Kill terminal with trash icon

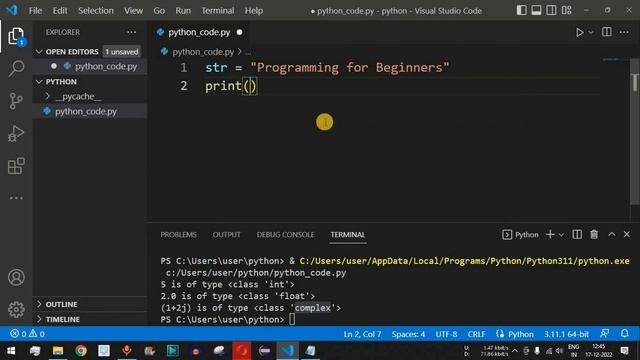click(x=594, y=234)
